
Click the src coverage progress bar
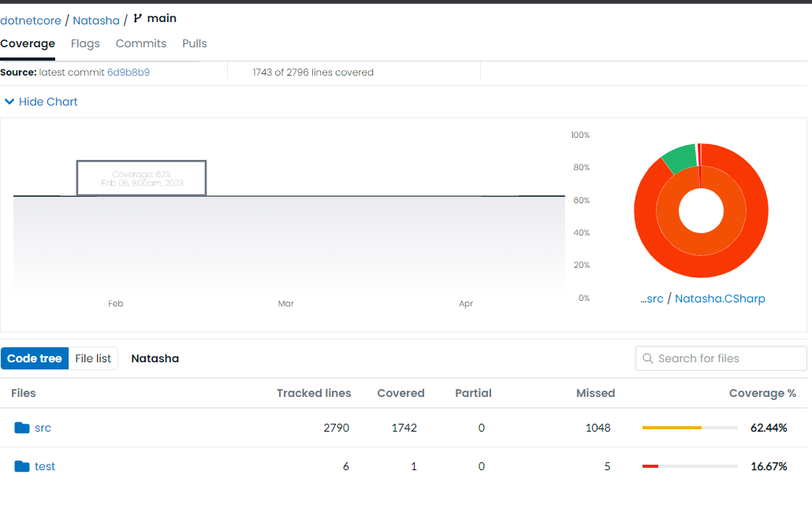690,428
